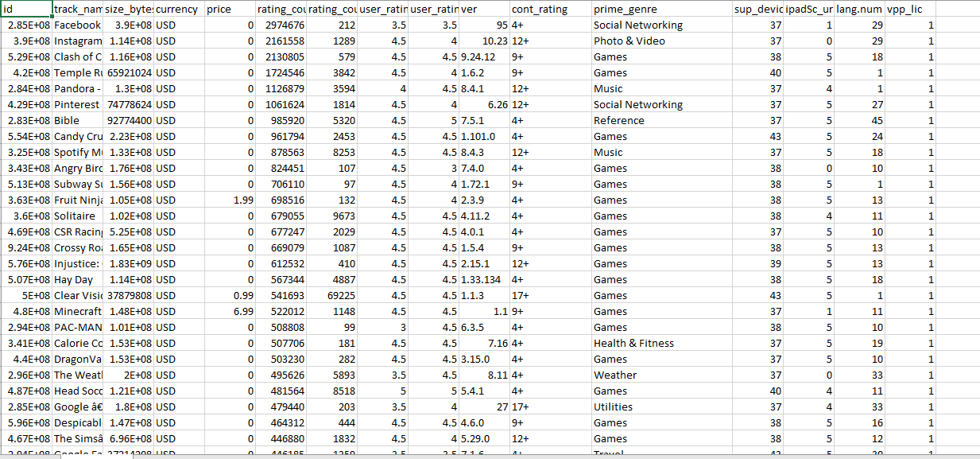The image size is (980, 459).
Task: Click the 'Solitaire' track name cell
Action: pyautogui.click(x=78, y=216)
